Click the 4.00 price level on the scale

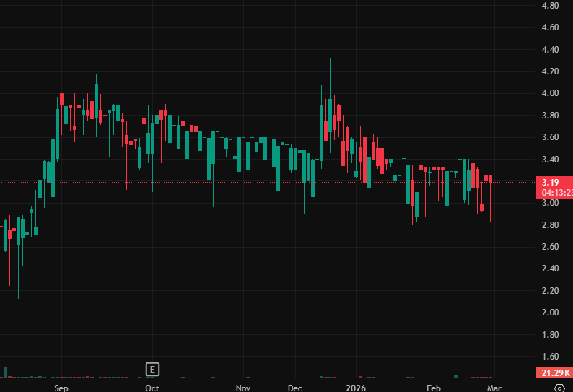(550, 93)
